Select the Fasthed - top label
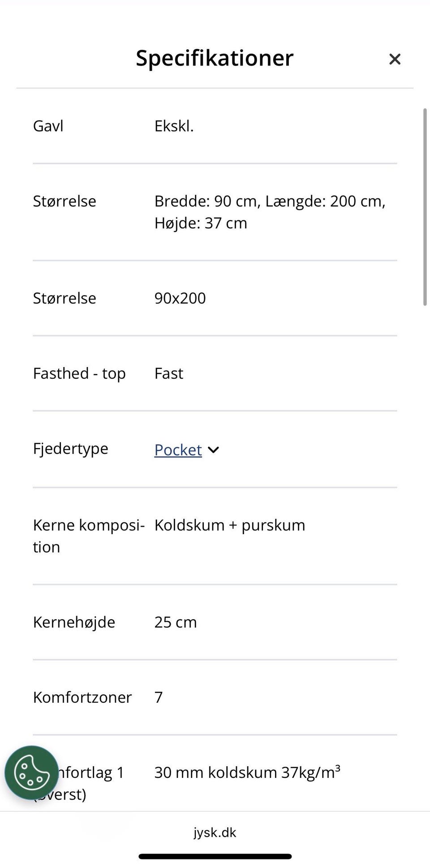Image resolution: width=430 pixels, height=868 pixels. pyautogui.click(x=79, y=373)
